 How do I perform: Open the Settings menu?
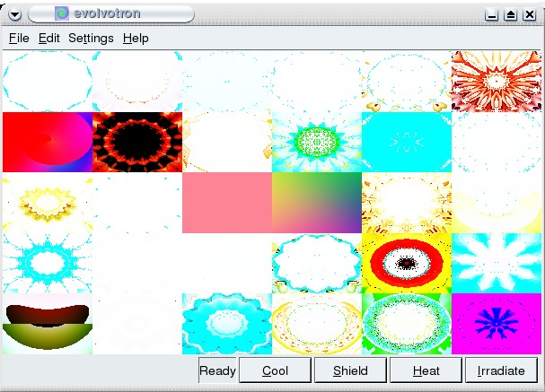click(x=91, y=38)
